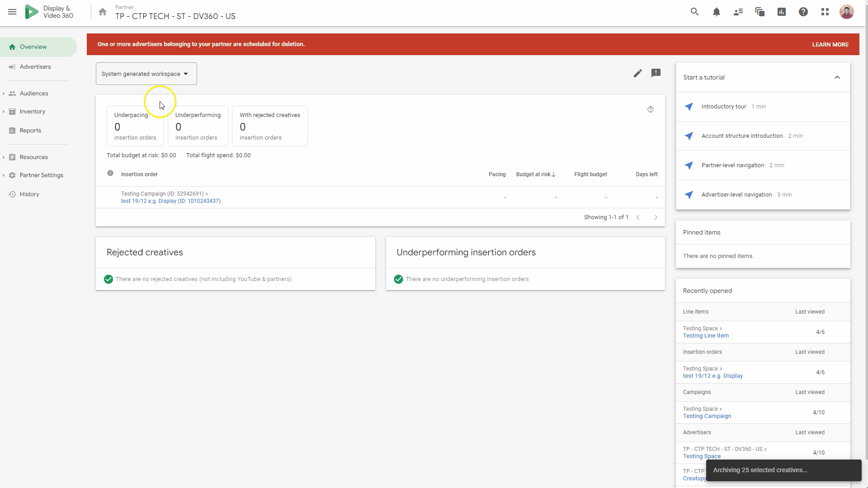Image resolution: width=868 pixels, height=488 pixels.
Task: Open the search icon in the header
Action: 695,12
